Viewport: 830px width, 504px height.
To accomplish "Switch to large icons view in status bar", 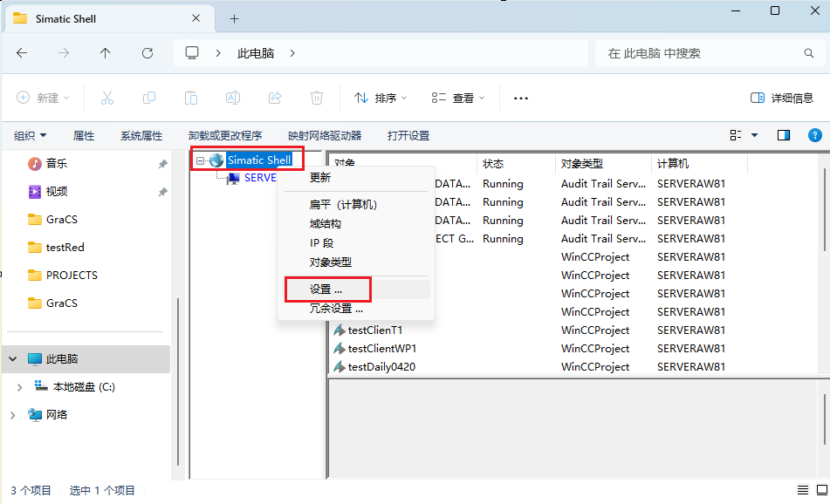I will click(x=821, y=490).
